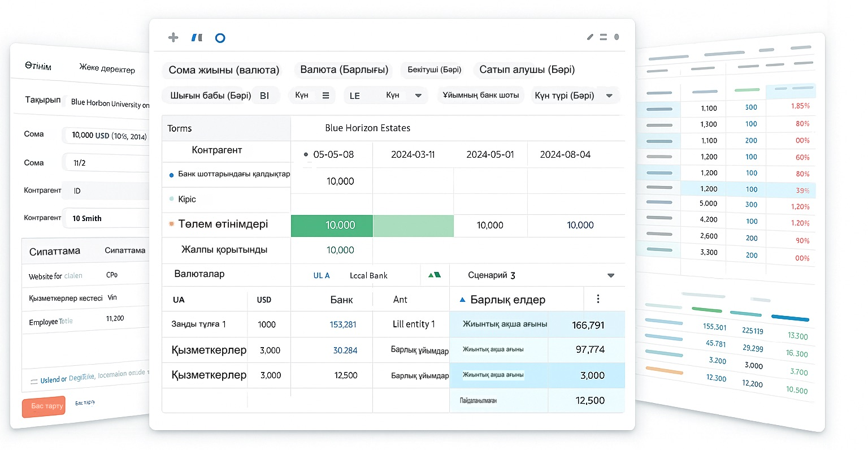
Task: Click the Blue Horizon Estates header
Action: click(x=368, y=128)
